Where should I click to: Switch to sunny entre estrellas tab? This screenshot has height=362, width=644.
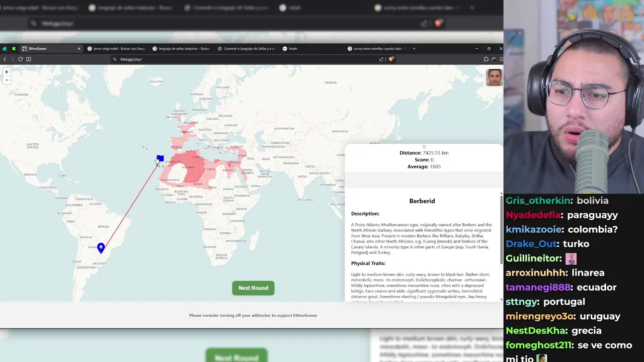point(376,49)
